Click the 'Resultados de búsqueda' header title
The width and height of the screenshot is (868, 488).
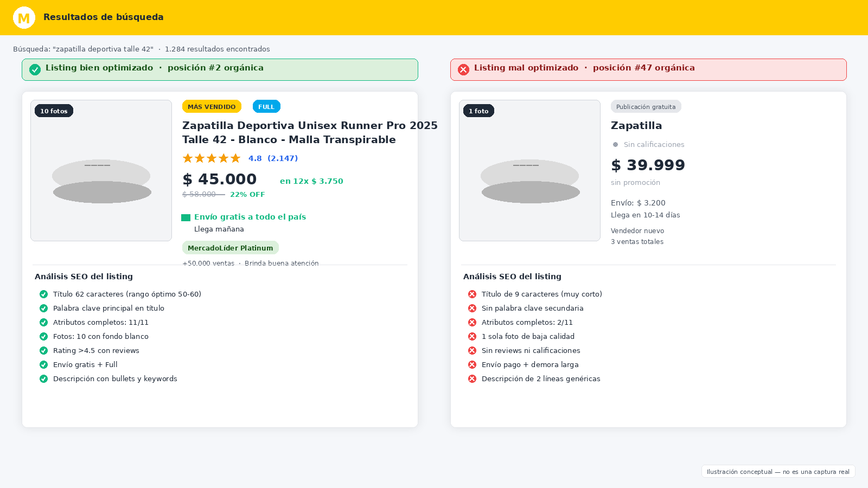point(104,17)
